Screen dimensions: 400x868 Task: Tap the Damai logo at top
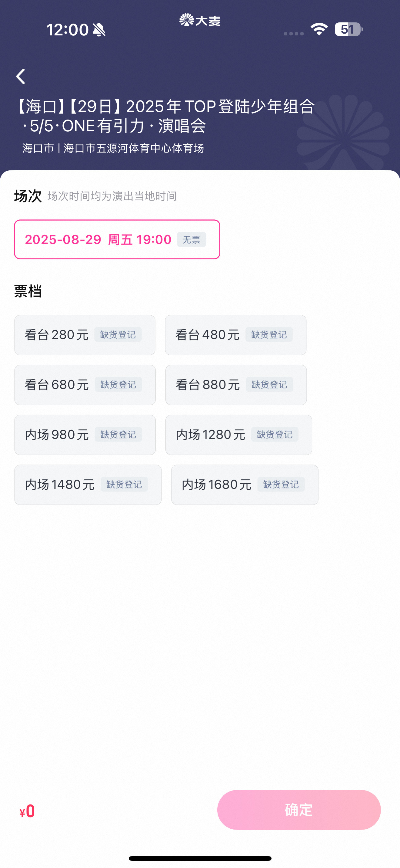[x=200, y=20]
